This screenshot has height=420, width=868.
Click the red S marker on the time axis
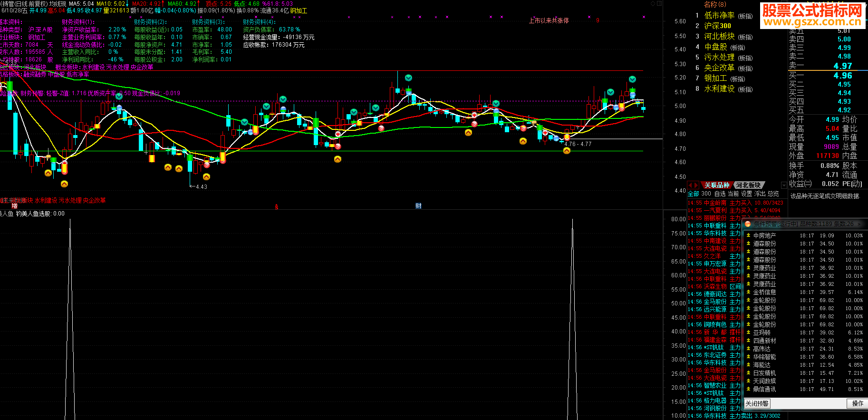[277, 207]
